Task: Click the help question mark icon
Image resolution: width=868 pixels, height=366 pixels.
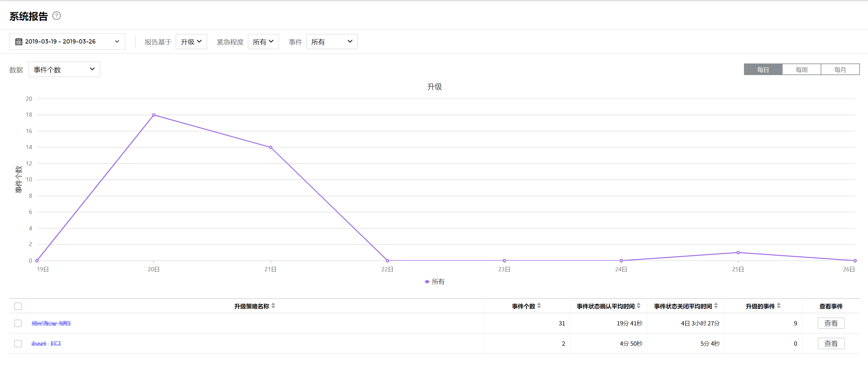Action: tap(57, 16)
